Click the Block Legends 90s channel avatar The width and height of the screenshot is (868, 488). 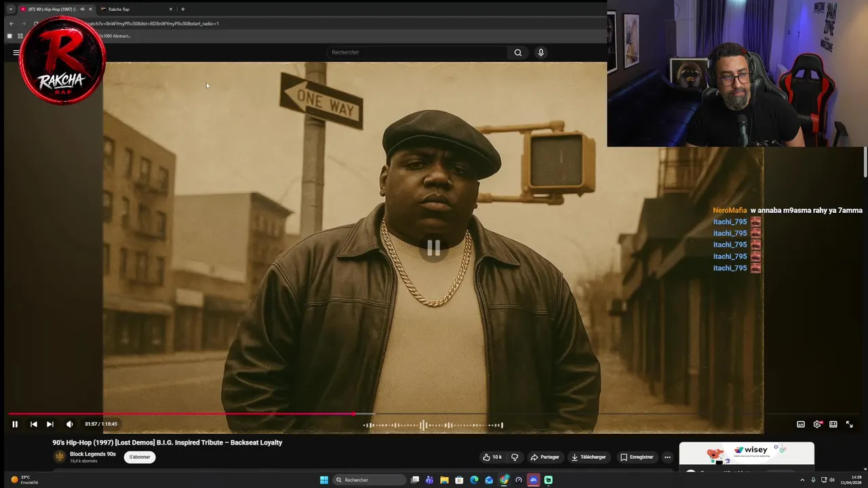click(60, 457)
